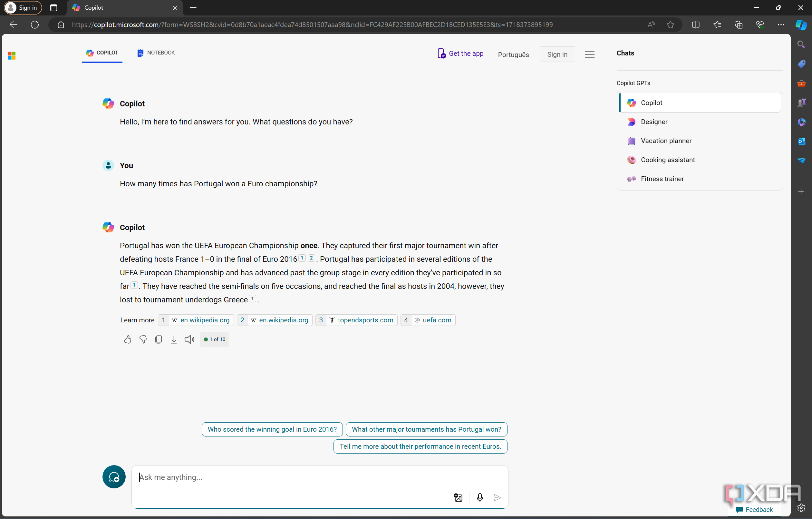Image resolution: width=812 pixels, height=519 pixels.
Task: Use the microphone for voice input
Action: pos(479,497)
